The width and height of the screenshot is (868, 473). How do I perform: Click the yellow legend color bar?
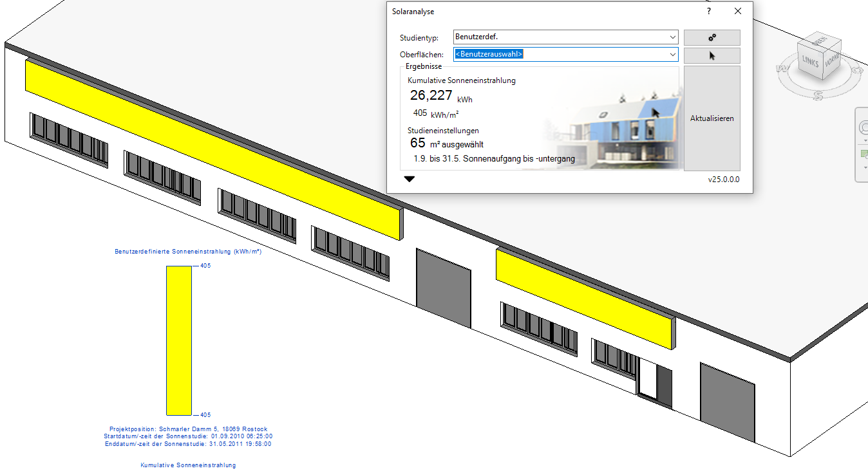179,340
